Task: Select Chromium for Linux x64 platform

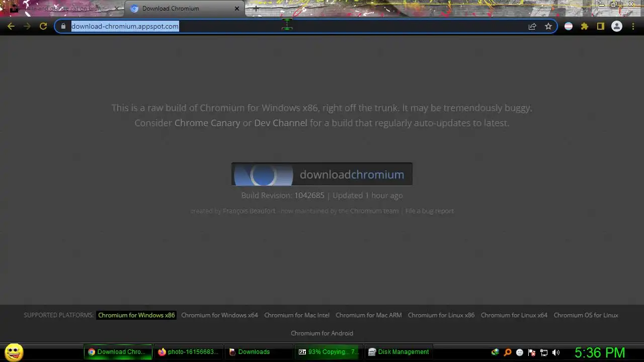Action: pyautogui.click(x=514, y=315)
